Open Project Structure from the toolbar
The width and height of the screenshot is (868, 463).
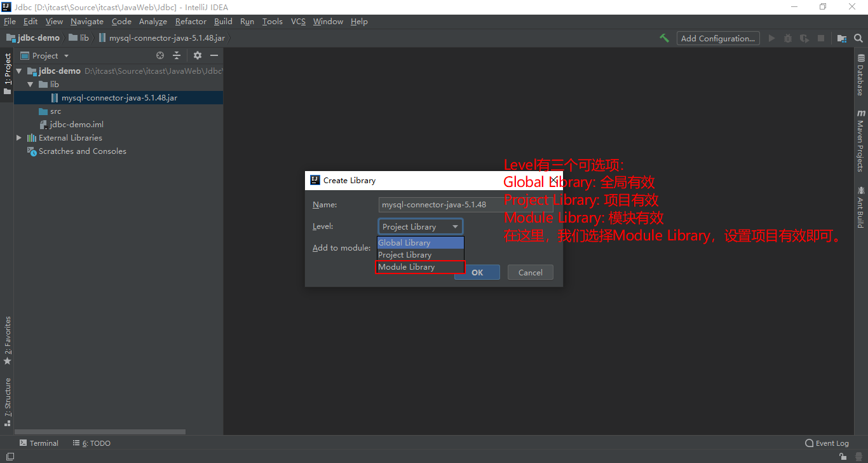coord(841,38)
